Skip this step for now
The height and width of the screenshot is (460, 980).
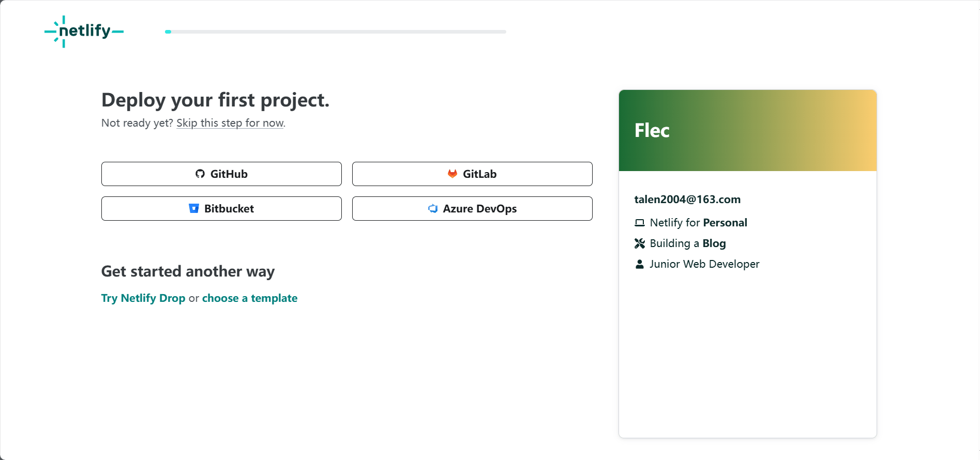pyautogui.click(x=230, y=123)
